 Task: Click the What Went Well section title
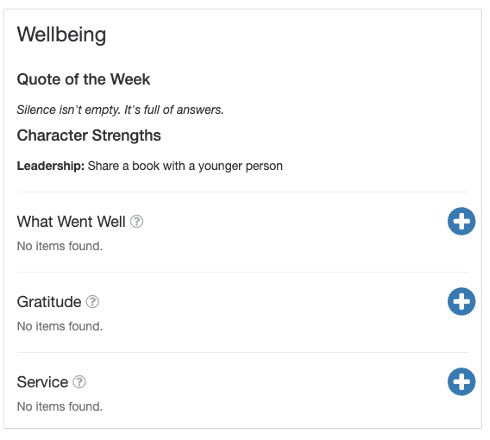[71, 222]
